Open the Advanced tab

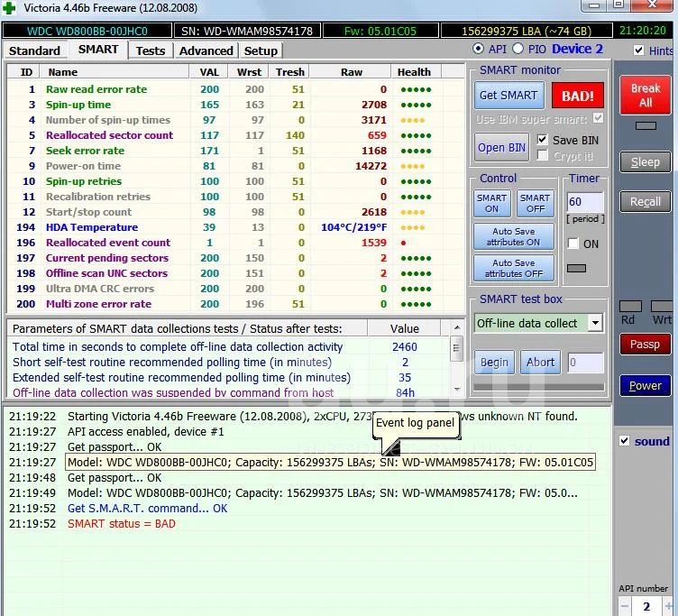(206, 51)
